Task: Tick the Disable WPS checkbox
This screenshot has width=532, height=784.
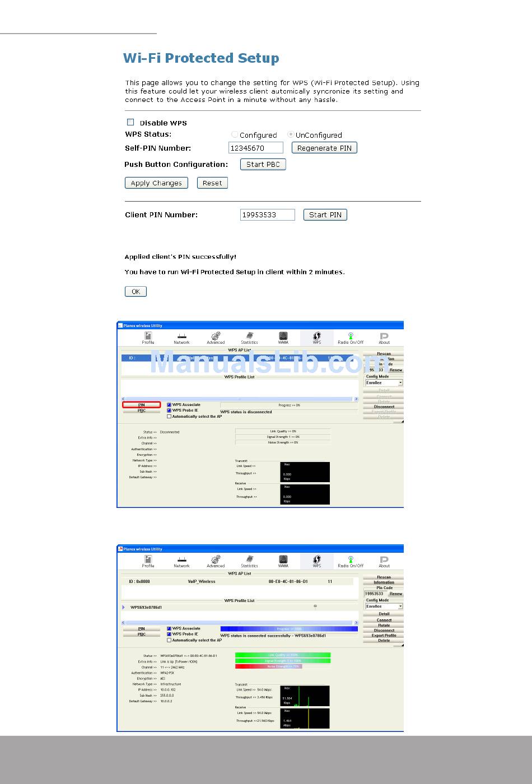Action: (x=130, y=122)
